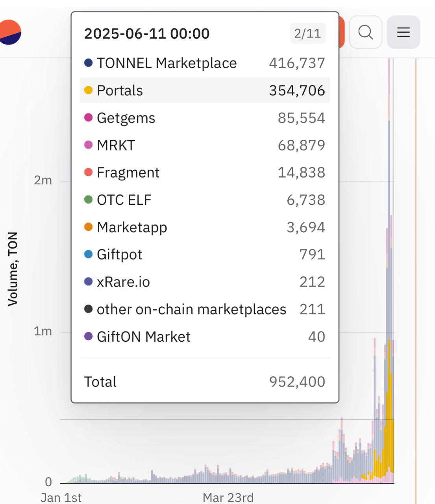Open the search magnifier icon
The height and width of the screenshot is (504, 435).
[x=366, y=32]
